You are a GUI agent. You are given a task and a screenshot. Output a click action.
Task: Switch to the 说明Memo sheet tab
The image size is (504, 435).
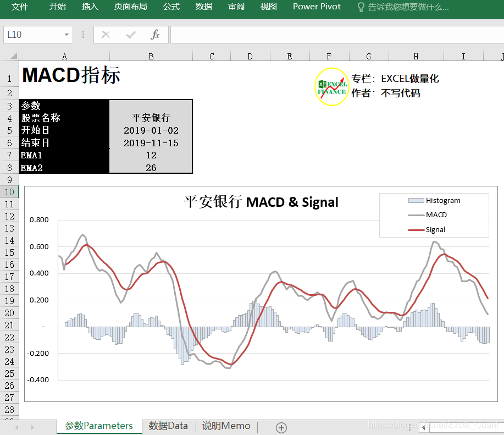point(226,426)
